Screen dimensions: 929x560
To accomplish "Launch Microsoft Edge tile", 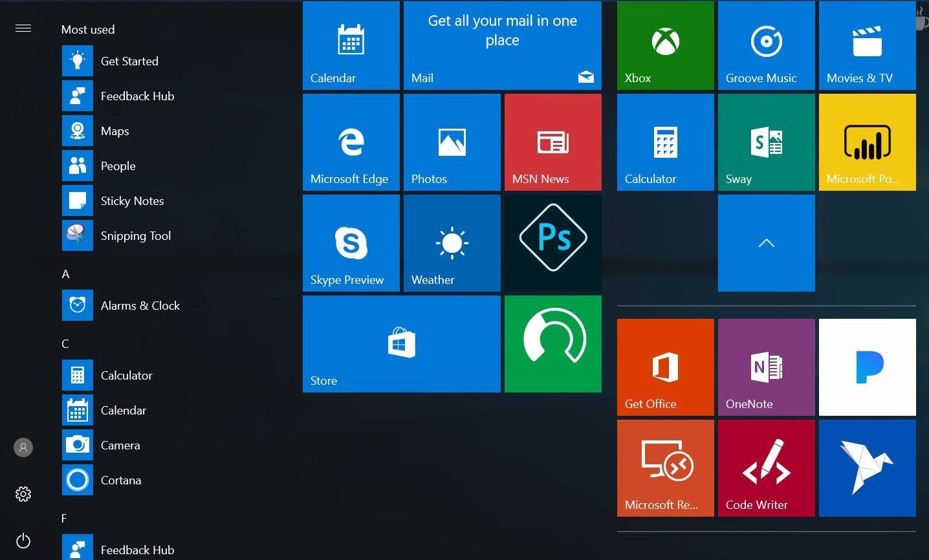I will coord(351,142).
